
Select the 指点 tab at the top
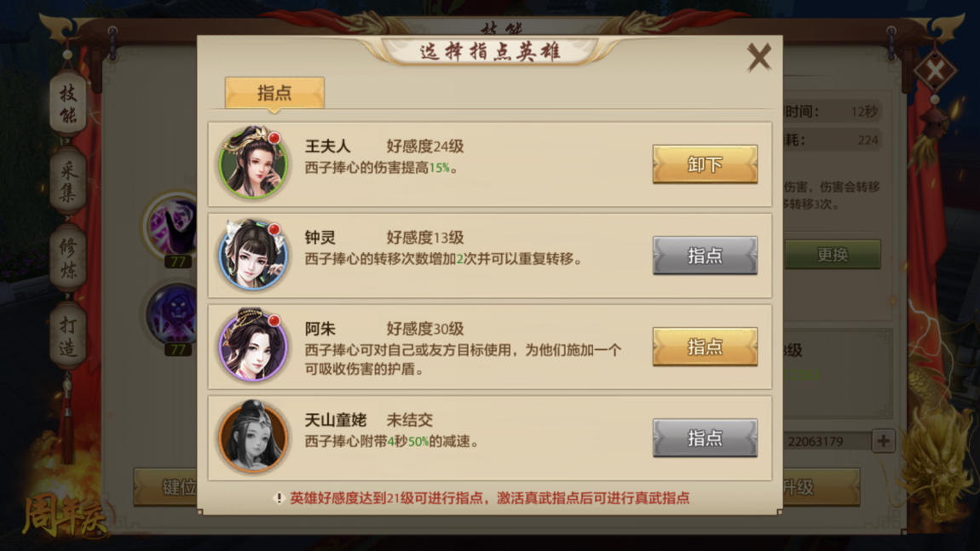pyautogui.click(x=274, y=93)
